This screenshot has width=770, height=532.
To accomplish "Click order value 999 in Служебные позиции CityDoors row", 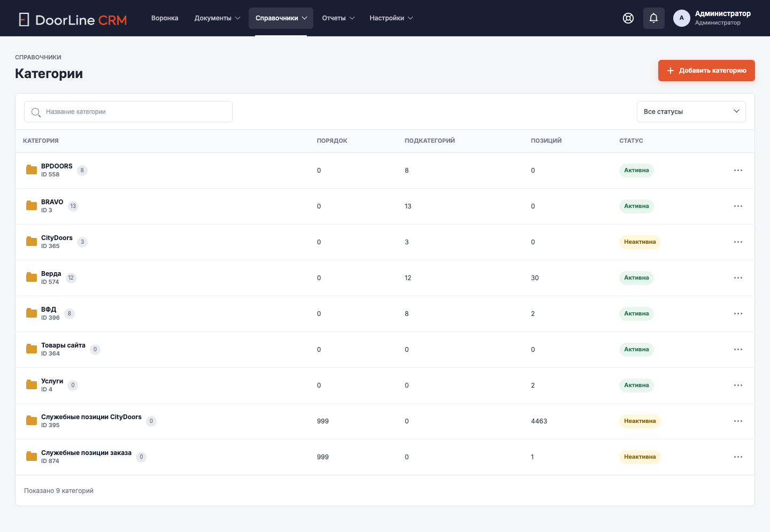I will pyautogui.click(x=323, y=421).
